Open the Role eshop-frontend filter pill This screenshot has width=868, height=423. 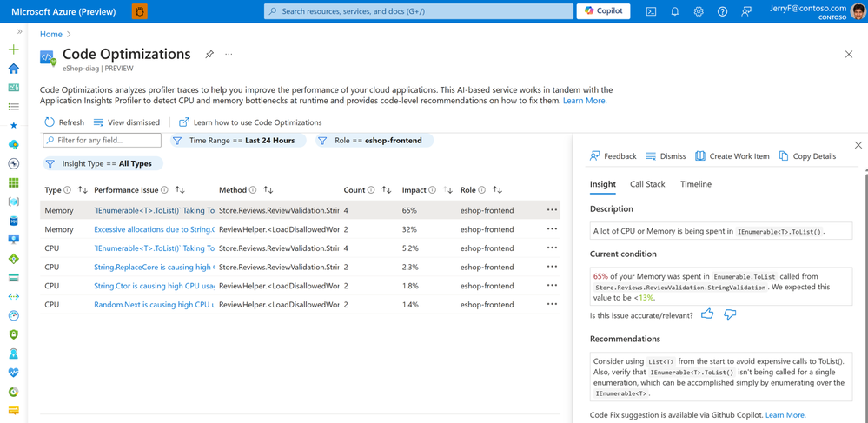point(374,141)
